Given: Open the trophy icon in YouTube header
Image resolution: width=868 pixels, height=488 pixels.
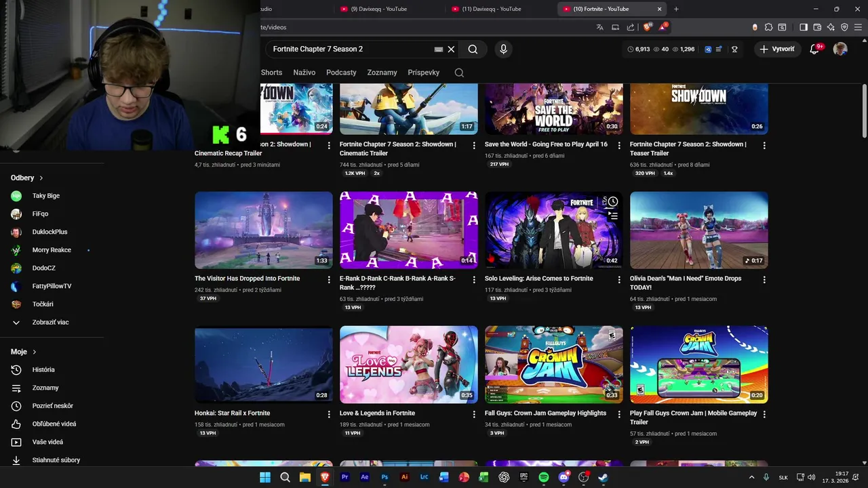Looking at the screenshot, I should coord(734,49).
